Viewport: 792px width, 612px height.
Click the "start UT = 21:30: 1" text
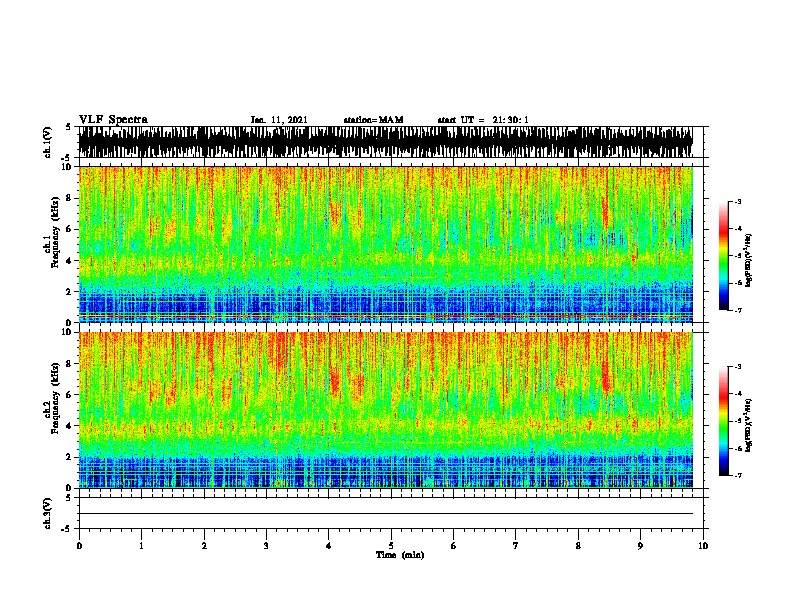coord(483,120)
